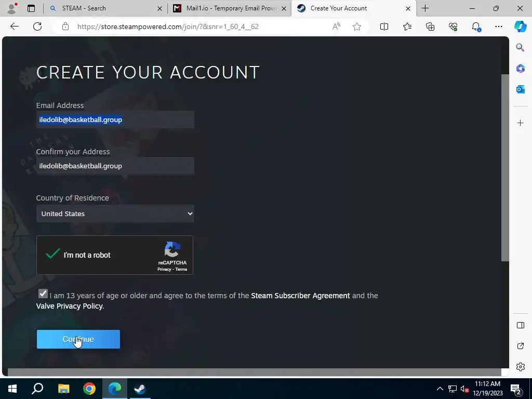Open split screen view
532x399 pixels.
click(384, 26)
